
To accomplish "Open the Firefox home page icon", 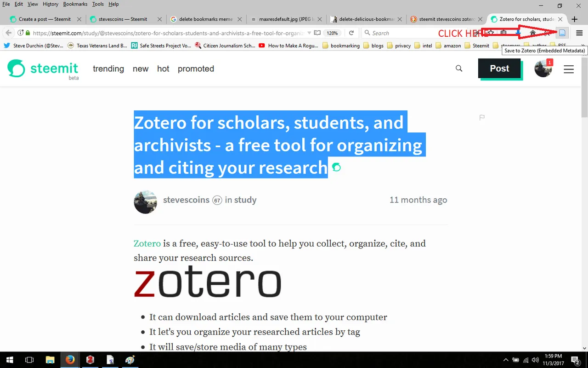I will (532, 33).
